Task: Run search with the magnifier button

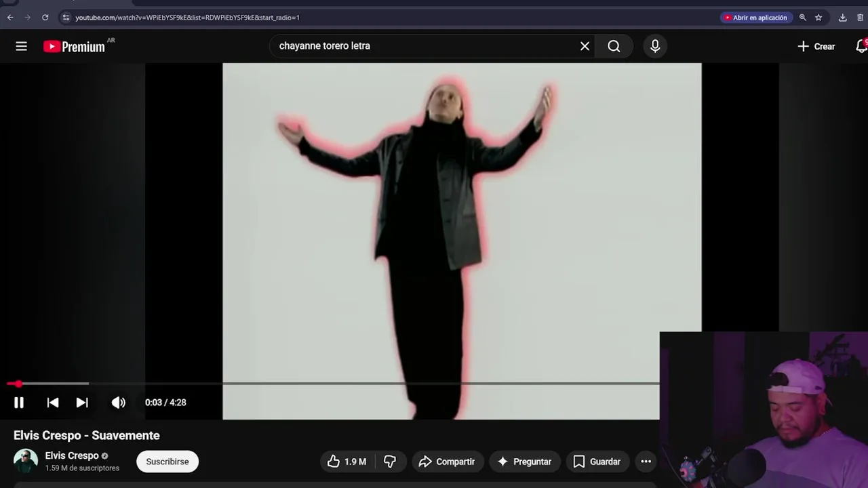Action: [614, 46]
